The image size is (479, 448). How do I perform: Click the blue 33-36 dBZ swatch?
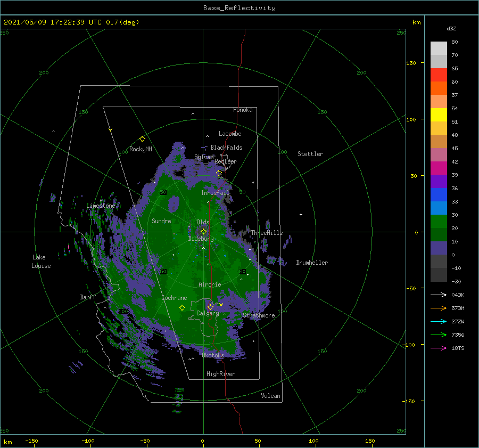439,195
